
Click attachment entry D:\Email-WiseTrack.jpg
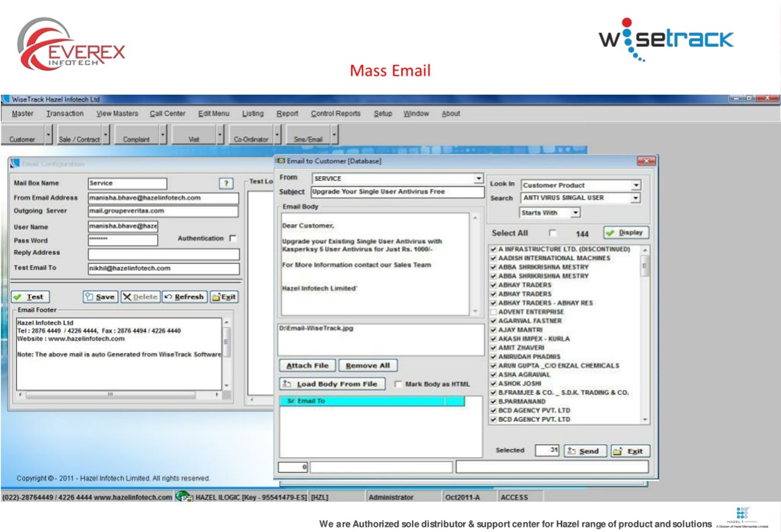[x=316, y=328]
